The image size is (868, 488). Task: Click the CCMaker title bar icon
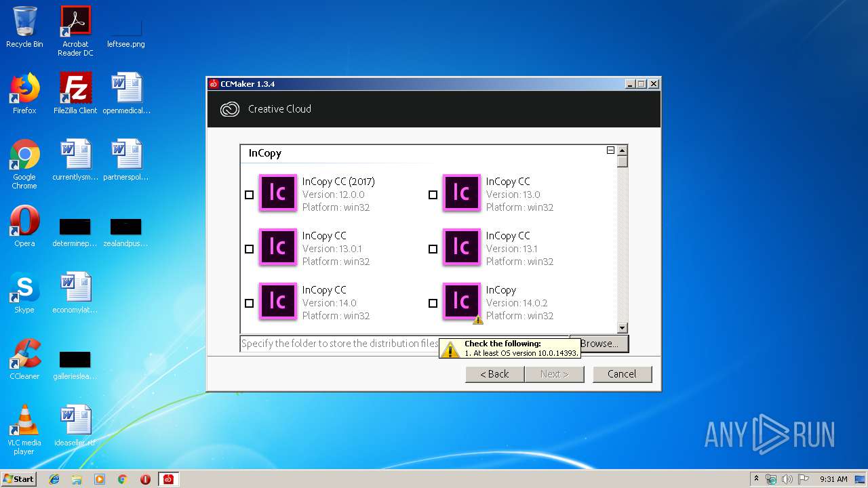(x=214, y=84)
